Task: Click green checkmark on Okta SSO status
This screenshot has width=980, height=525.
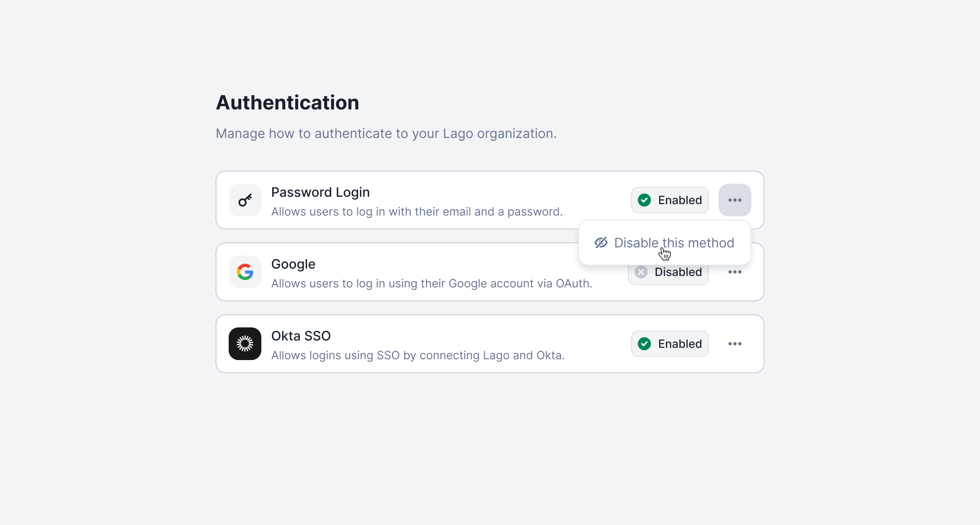Action: point(644,344)
